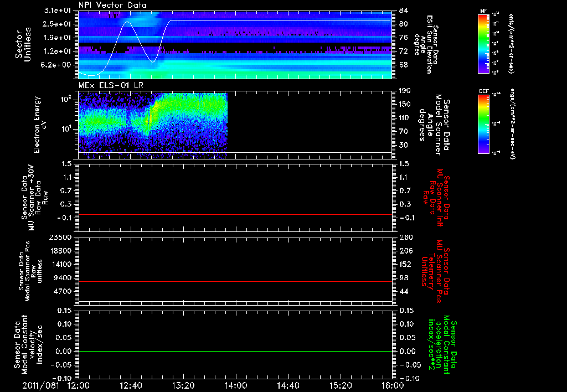Click the '44' telemetry tick label
The height and width of the screenshot is (392, 567).
point(404,291)
